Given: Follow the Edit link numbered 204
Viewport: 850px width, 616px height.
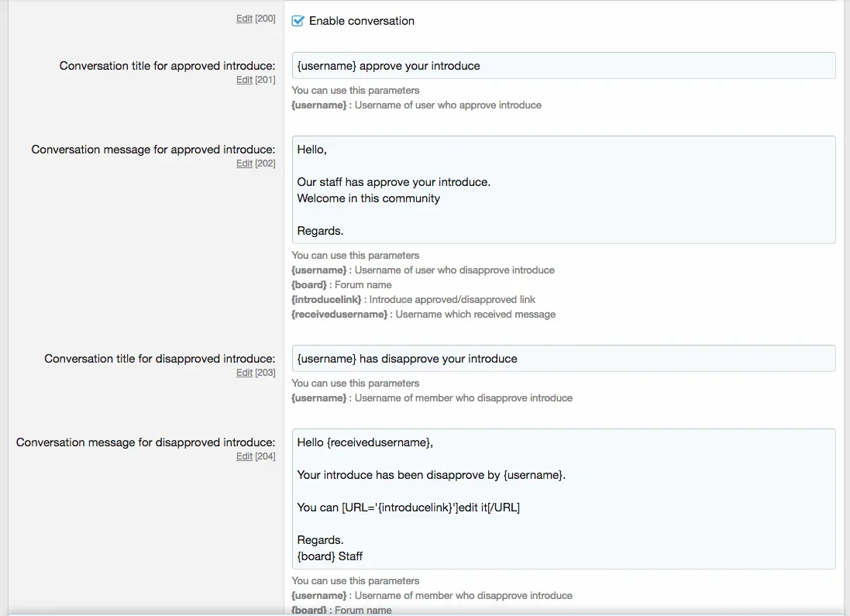Looking at the screenshot, I should 244,456.
